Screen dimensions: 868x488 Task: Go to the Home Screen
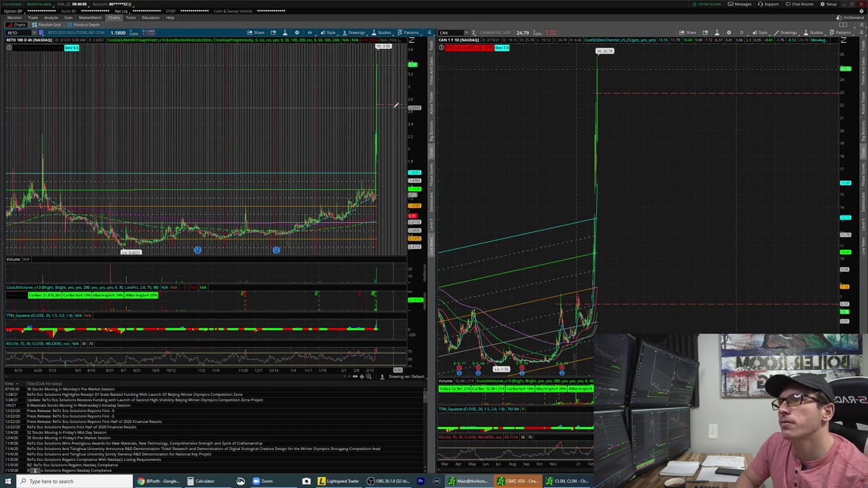click(x=707, y=4)
